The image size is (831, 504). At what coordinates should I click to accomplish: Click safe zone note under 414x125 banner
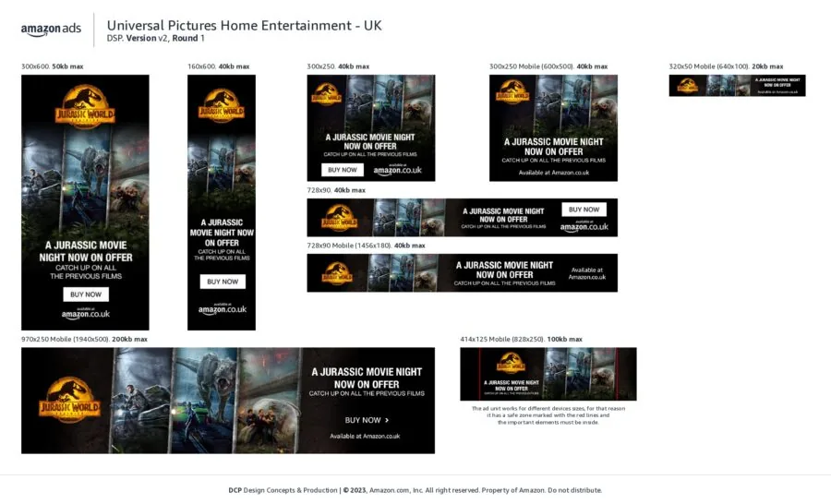pyautogui.click(x=548, y=415)
